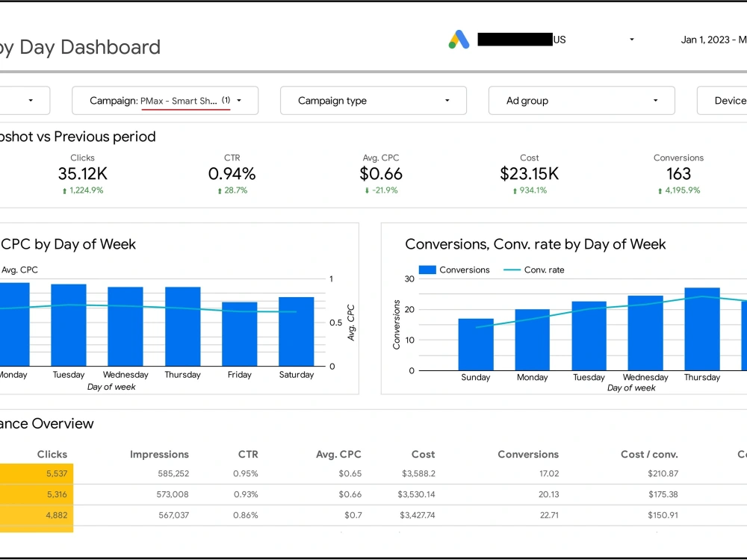Click the 5,316 clicks cell
747x560 pixels.
(x=37, y=495)
